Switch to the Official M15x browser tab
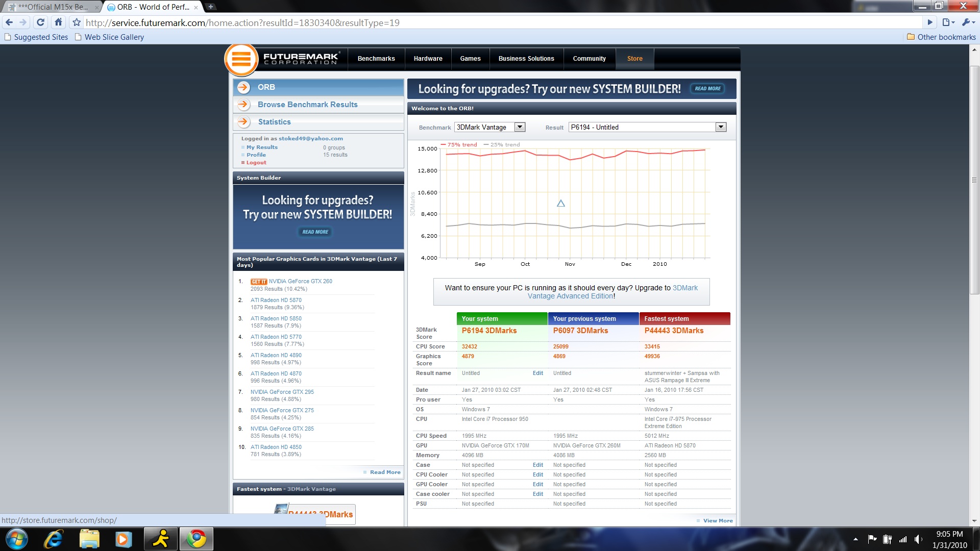The width and height of the screenshot is (980, 551). [x=53, y=7]
